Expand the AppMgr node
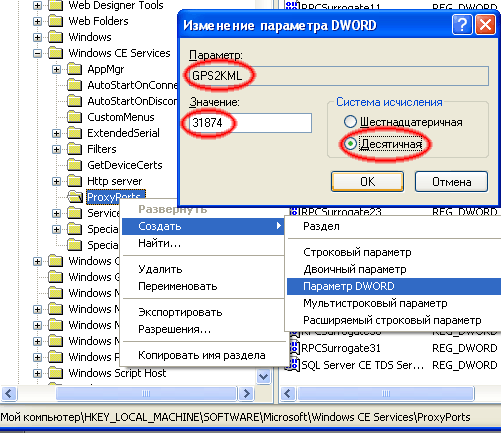Image resolution: width=501 pixels, height=433 pixels. tap(56, 69)
